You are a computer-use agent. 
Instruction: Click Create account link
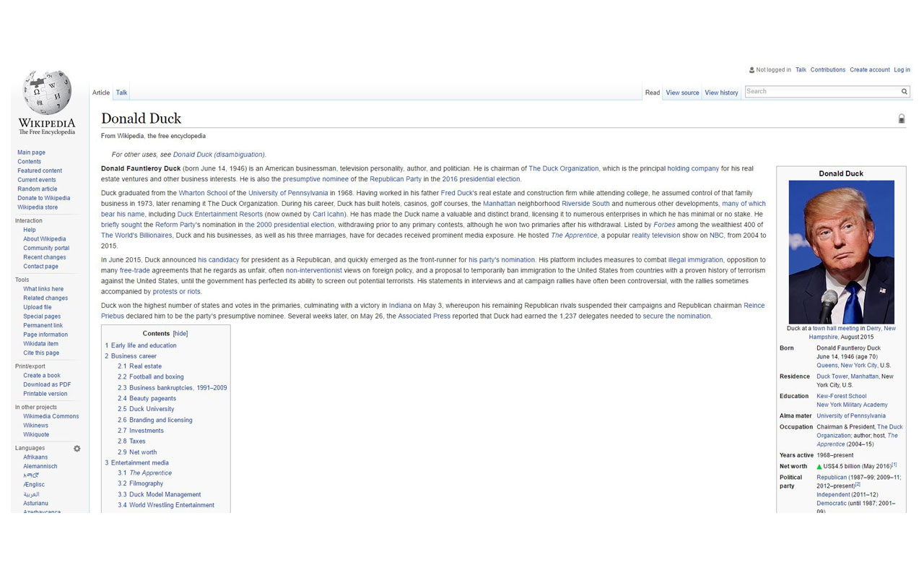870,70
